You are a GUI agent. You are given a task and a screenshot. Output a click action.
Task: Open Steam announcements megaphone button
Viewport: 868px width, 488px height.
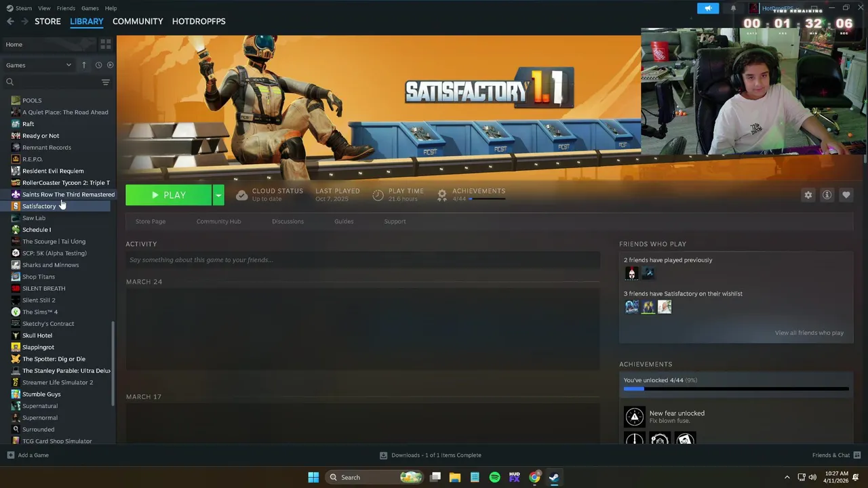point(708,8)
